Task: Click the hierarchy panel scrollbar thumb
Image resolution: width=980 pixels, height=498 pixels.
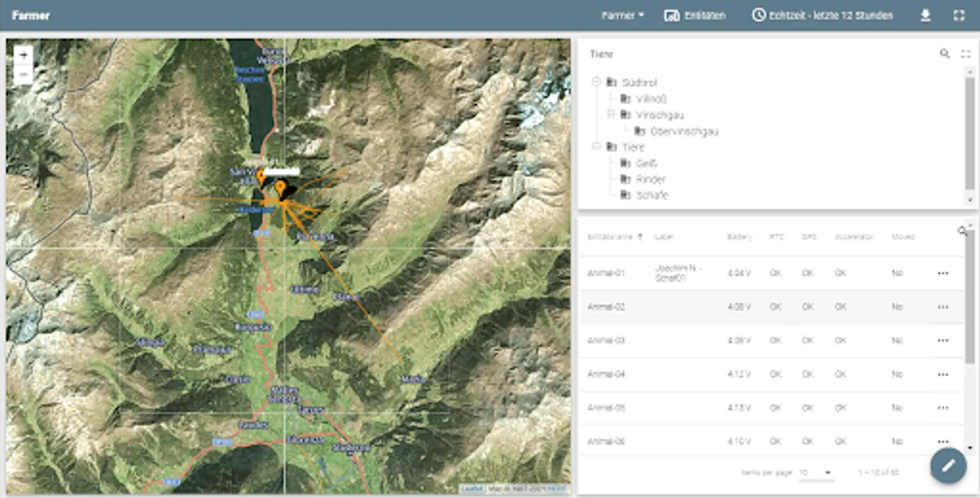Action: (x=970, y=133)
